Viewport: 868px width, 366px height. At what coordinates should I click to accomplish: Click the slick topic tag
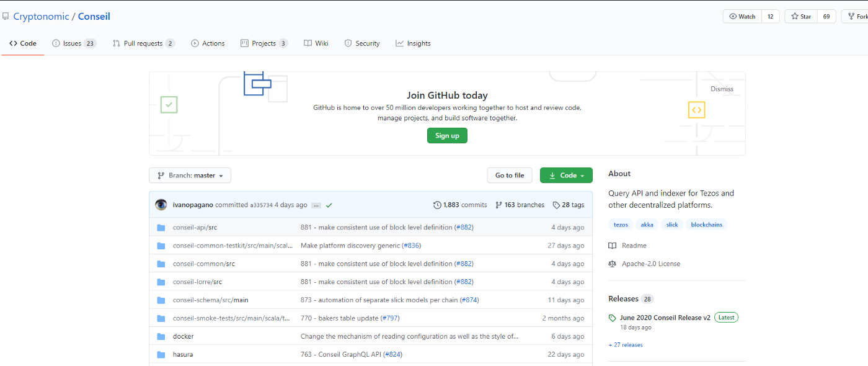672,225
